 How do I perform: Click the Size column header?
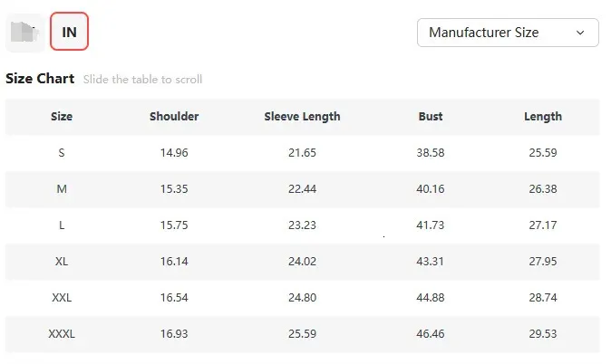coord(62,117)
